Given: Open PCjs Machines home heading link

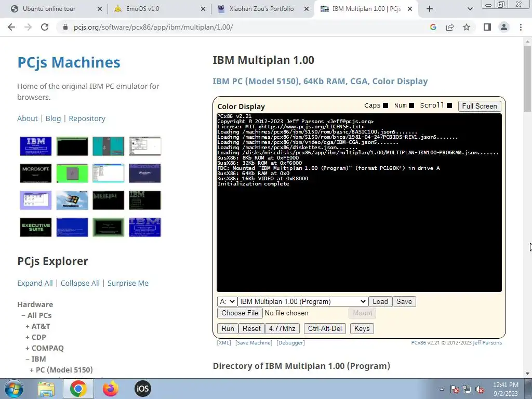Looking at the screenshot, I should click(x=69, y=62).
